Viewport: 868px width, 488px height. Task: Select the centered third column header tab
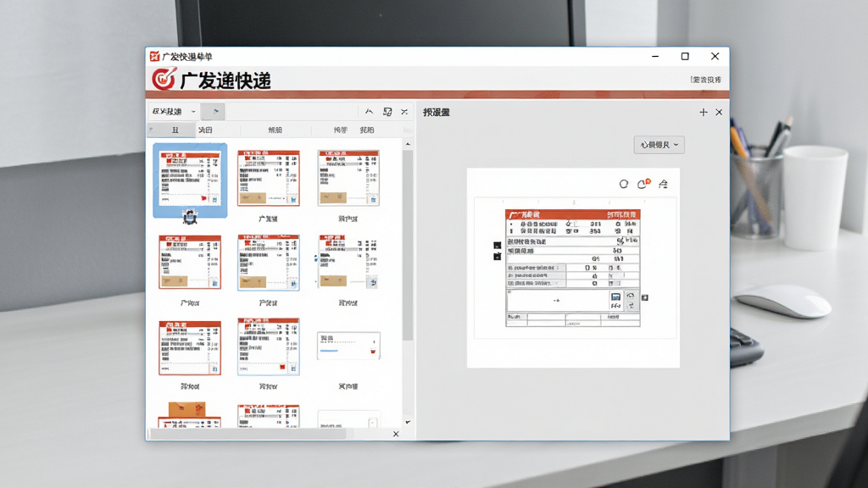[x=275, y=130]
